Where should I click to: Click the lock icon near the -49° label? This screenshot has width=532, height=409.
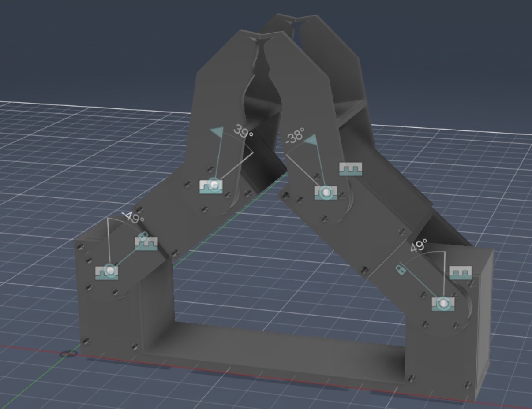(x=142, y=237)
